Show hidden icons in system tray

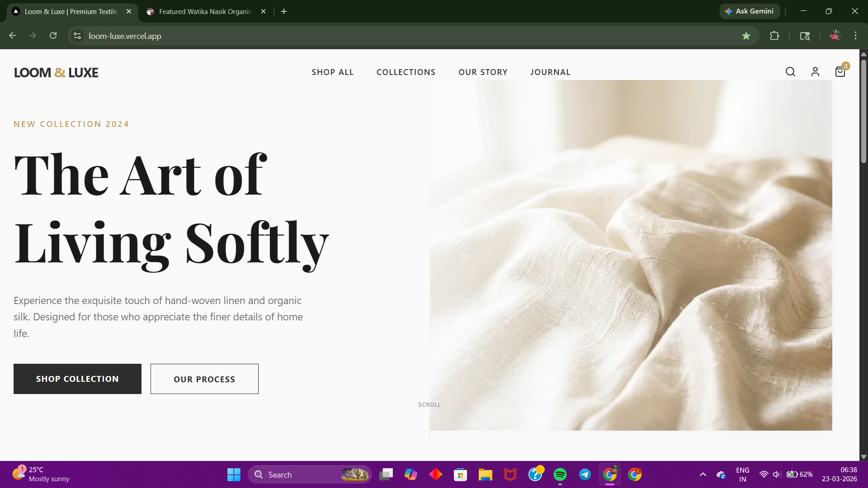[x=703, y=474]
